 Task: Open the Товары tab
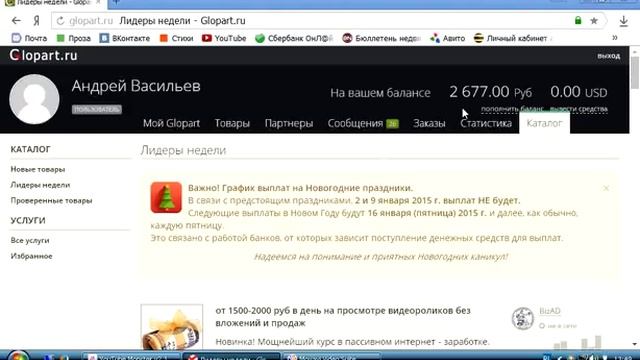click(x=232, y=123)
